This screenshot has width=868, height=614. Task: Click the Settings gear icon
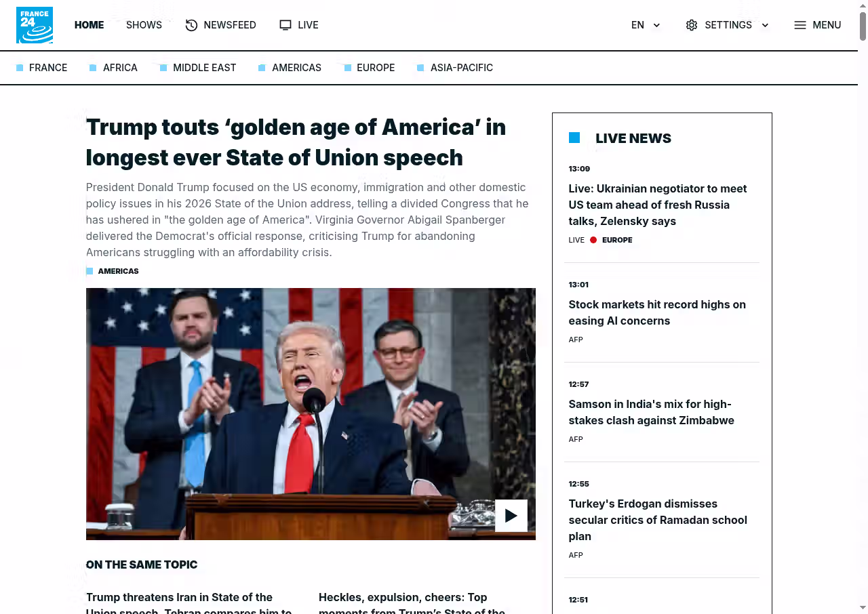tap(691, 25)
